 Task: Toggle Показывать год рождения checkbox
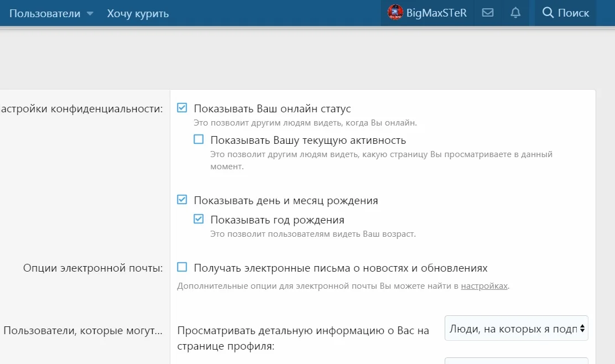point(199,220)
